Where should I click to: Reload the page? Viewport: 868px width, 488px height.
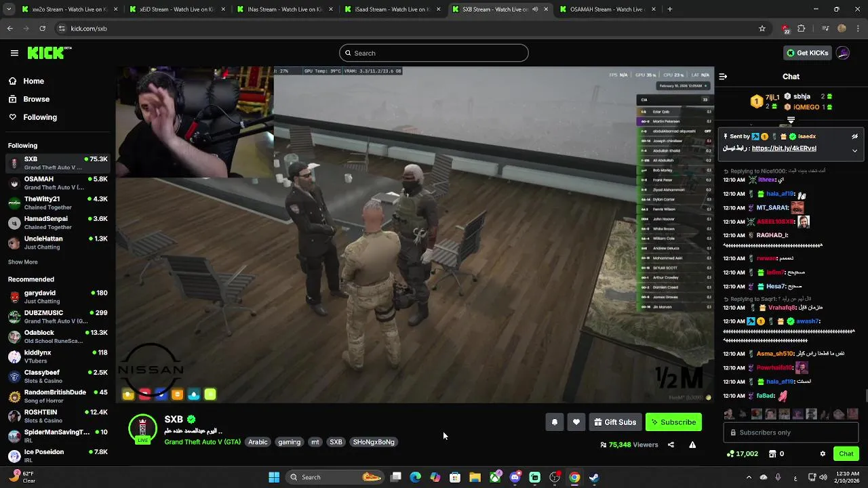coord(42,28)
